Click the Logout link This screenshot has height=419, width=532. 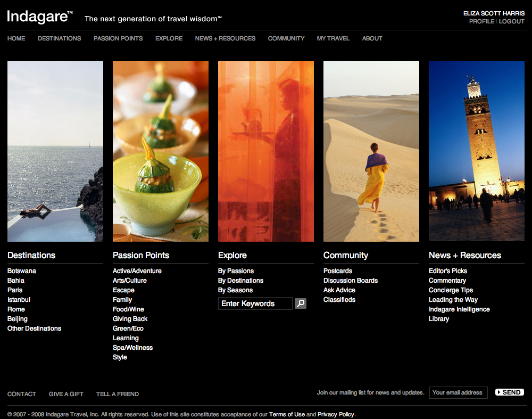coord(512,21)
